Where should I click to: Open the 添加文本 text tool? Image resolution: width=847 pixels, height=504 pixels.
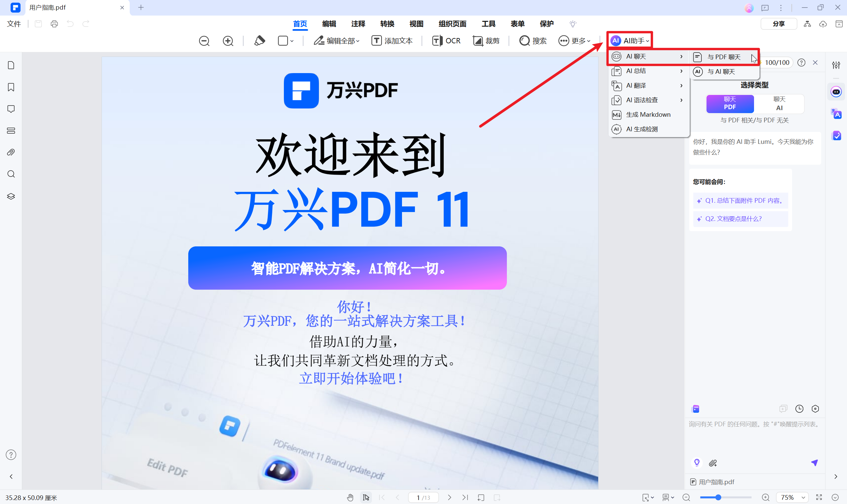pos(392,41)
